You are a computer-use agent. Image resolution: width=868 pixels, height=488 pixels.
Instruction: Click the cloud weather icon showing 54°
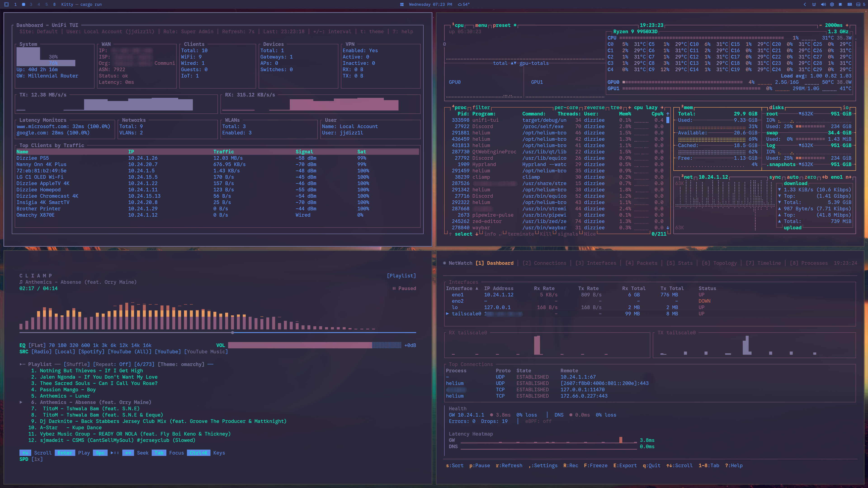[460, 4]
